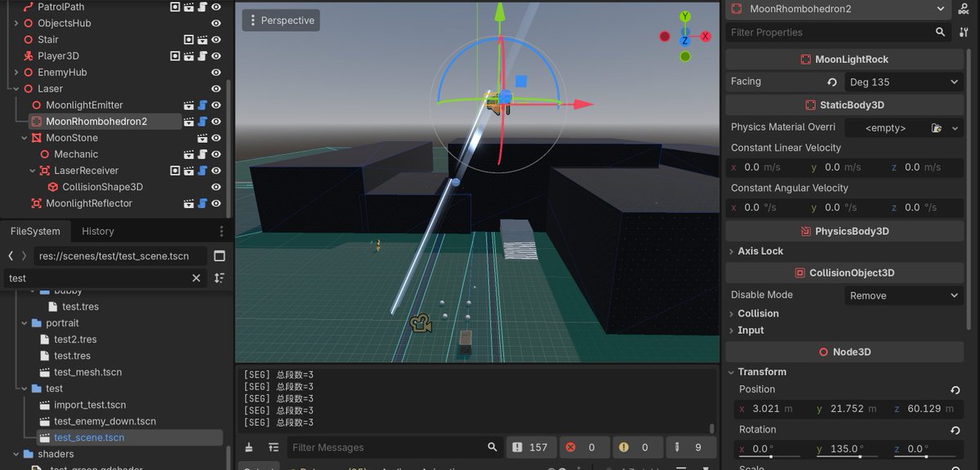Open MoonlightEmitter scene in editor icon
980x470 pixels.
[x=189, y=105]
